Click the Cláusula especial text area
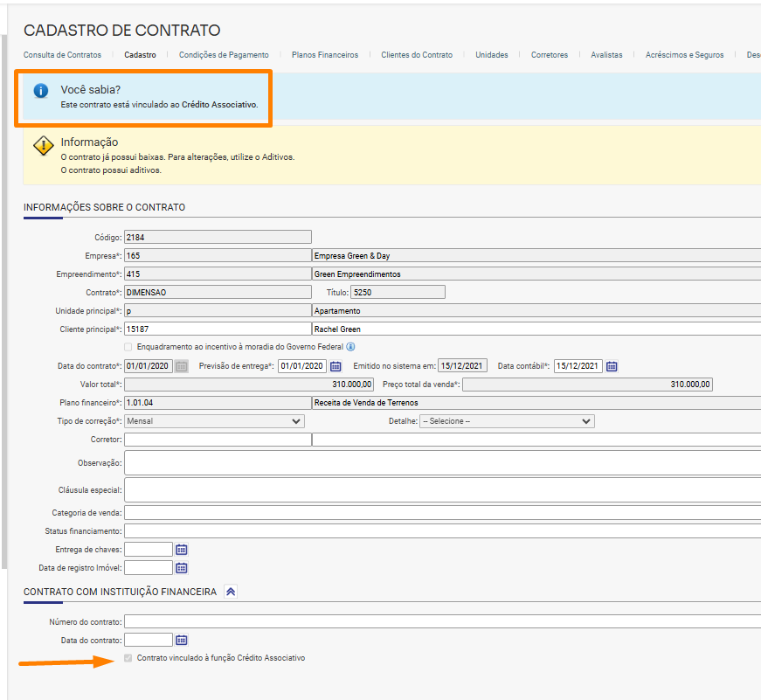 [x=443, y=489]
